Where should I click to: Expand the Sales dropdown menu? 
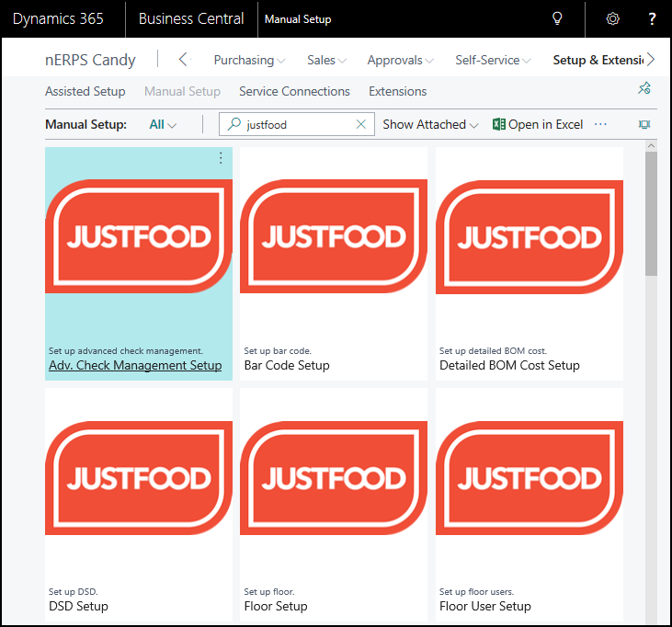[x=326, y=60]
